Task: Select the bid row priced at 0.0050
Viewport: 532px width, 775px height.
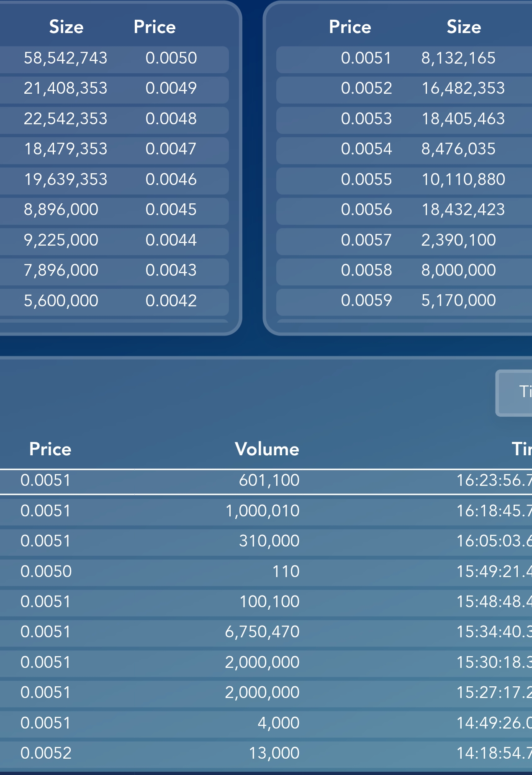Action: click(113, 58)
